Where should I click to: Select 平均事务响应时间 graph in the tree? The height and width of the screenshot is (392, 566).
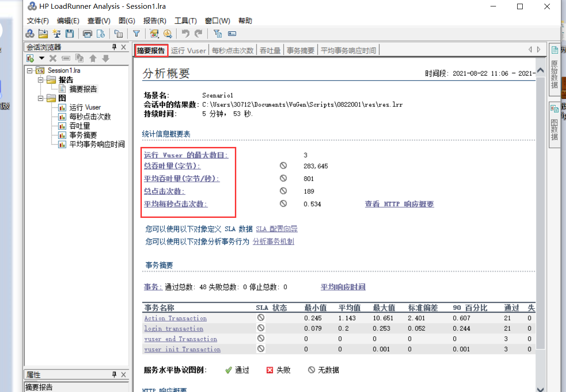(97, 144)
